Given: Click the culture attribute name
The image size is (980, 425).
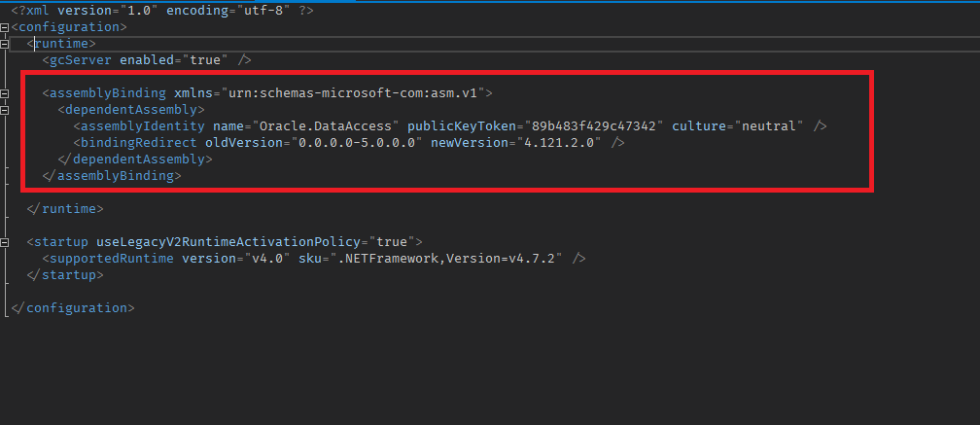Looking at the screenshot, I should click(699, 125).
